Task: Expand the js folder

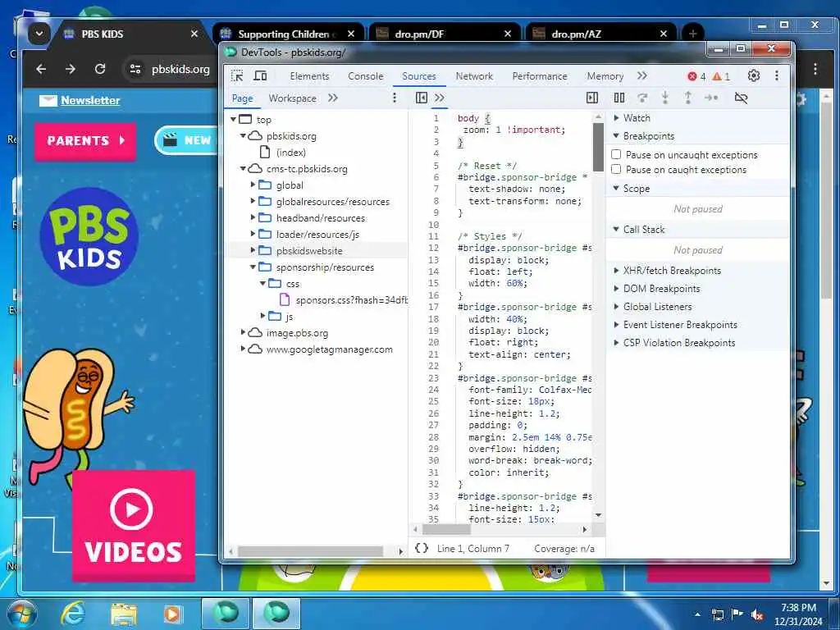Action: [262, 316]
